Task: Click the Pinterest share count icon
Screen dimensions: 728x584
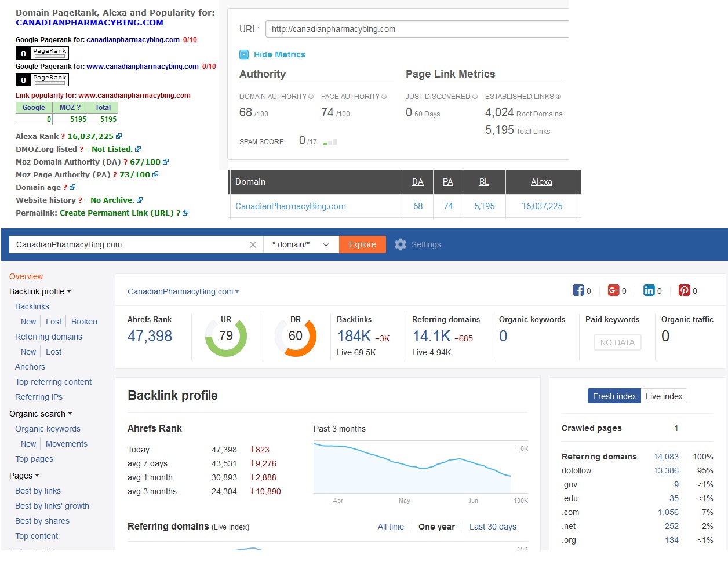Action: (684, 291)
